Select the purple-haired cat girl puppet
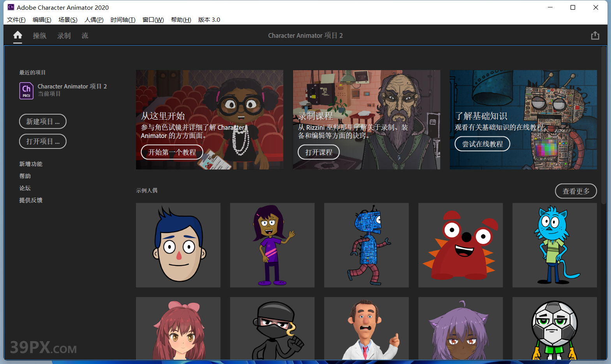This screenshot has width=611, height=364. (461, 329)
